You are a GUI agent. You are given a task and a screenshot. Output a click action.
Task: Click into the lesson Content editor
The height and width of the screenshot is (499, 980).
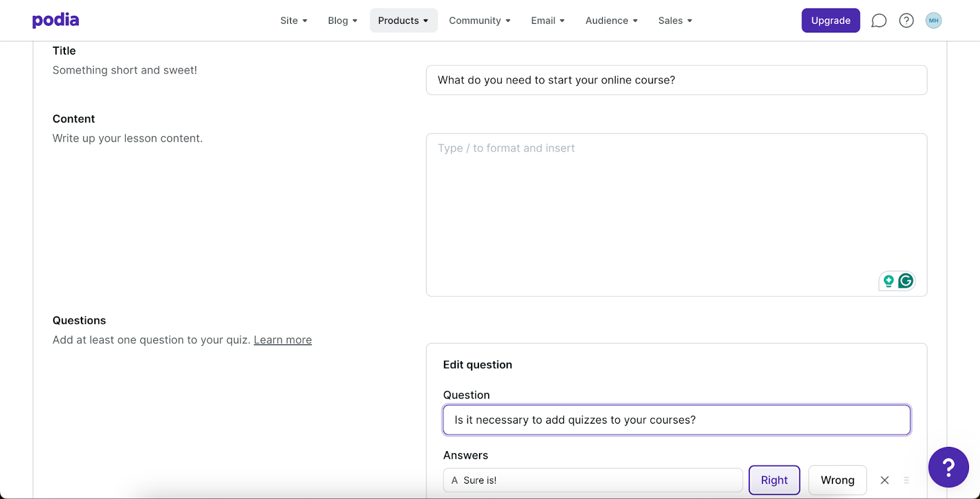click(x=676, y=215)
